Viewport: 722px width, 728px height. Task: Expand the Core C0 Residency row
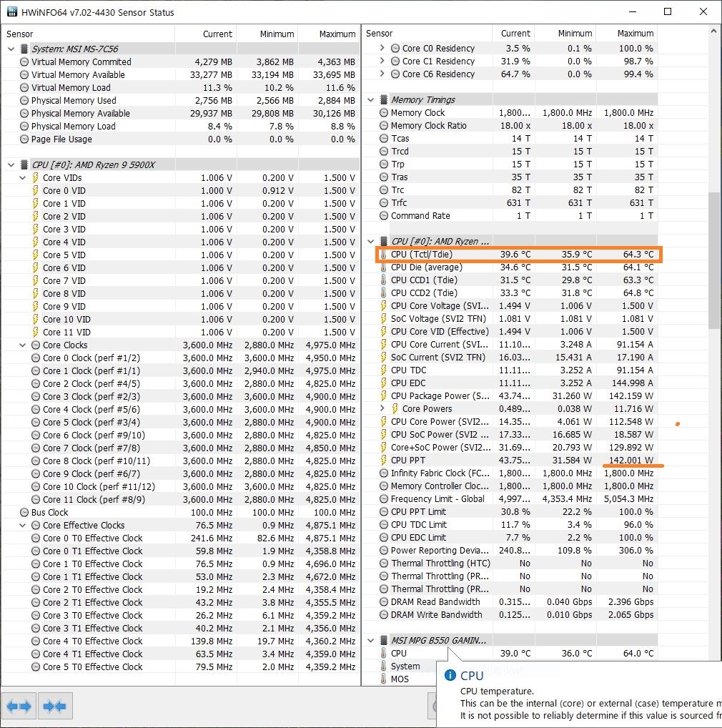point(382,48)
